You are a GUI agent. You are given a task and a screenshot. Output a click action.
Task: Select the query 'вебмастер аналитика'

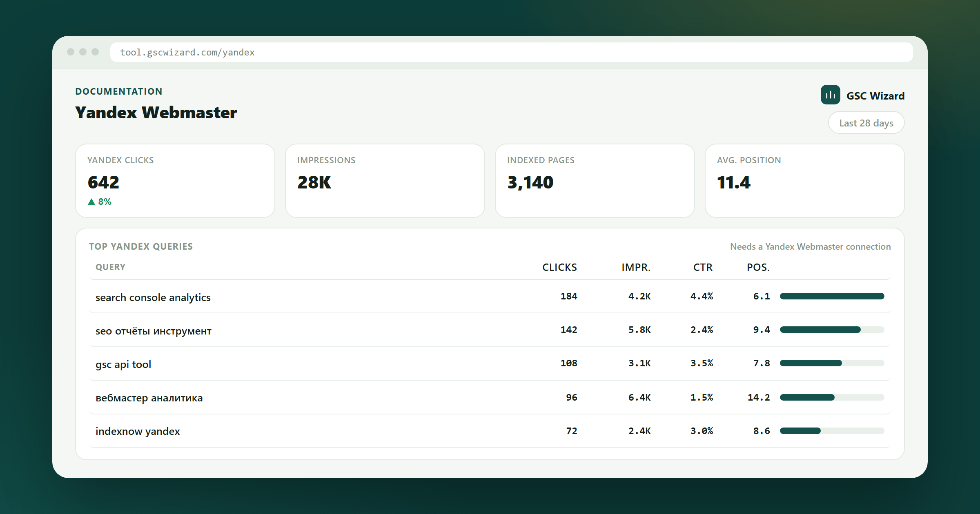149,398
